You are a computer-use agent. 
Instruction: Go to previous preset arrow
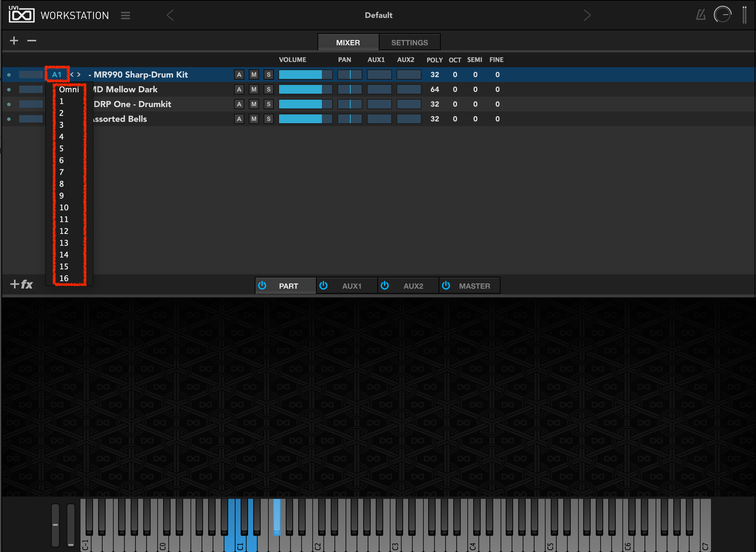click(x=170, y=15)
